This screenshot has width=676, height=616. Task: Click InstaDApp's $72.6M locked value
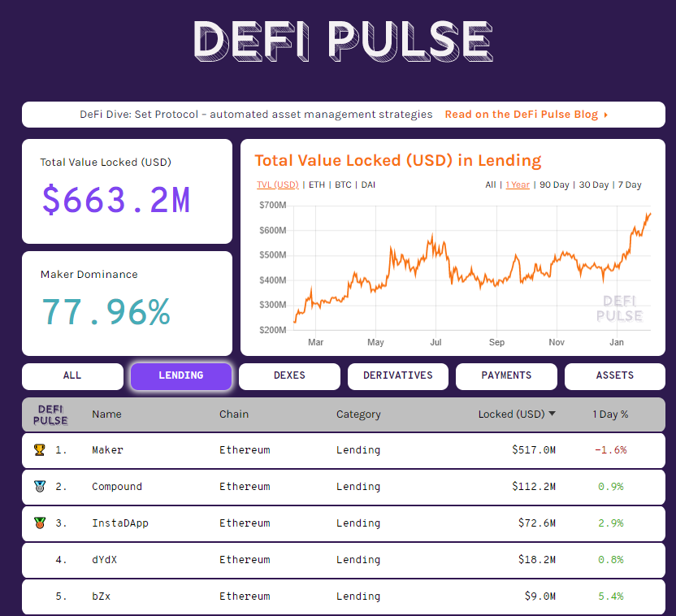[x=537, y=523]
